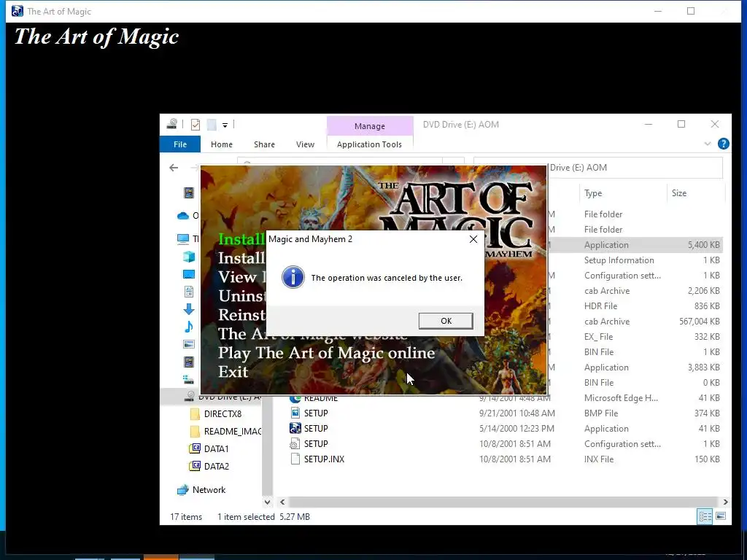
Task: Click the green Install option in the launcher
Action: tap(241, 239)
